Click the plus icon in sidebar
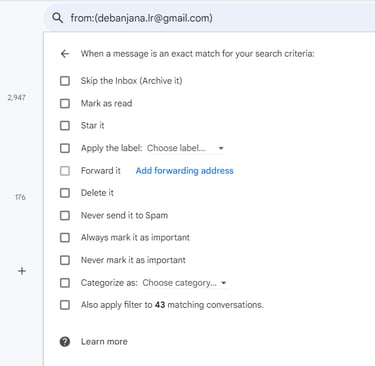The width and height of the screenshot is (375, 366). click(22, 271)
